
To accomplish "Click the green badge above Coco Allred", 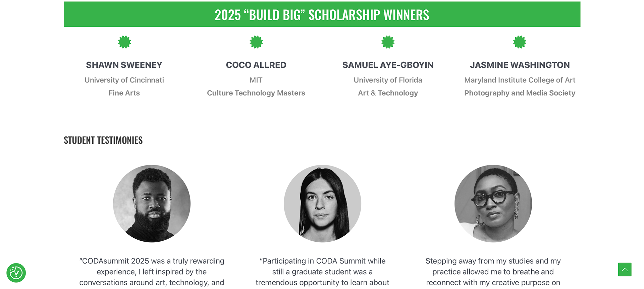I will click(256, 42).
